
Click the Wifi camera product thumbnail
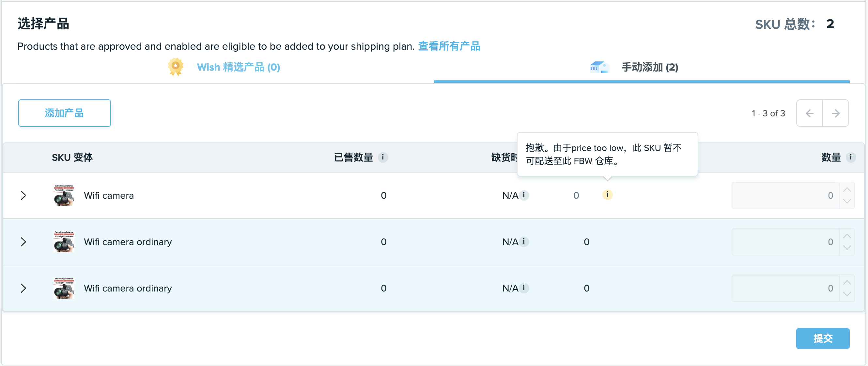(64, 195)
